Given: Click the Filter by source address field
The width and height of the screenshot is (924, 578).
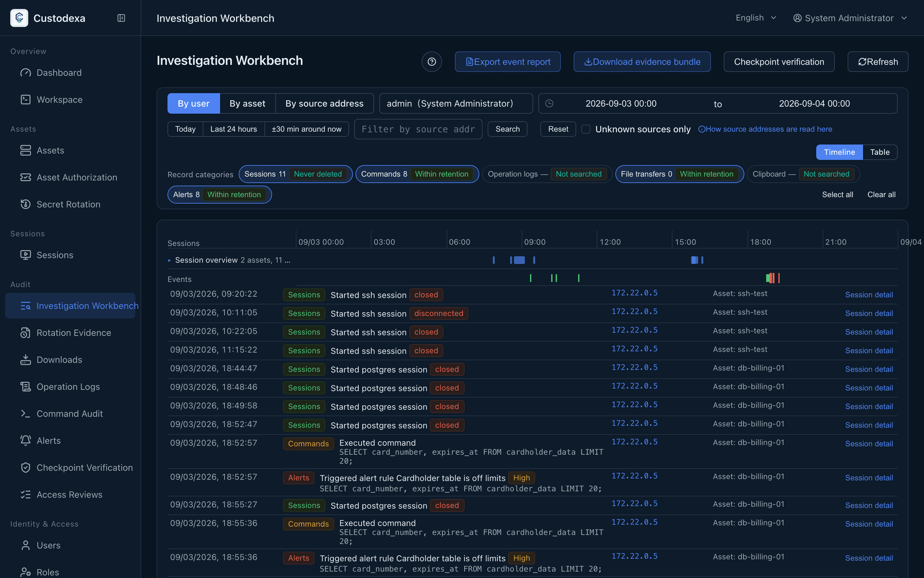Looking at the screenshot, I should pos(418,129).
